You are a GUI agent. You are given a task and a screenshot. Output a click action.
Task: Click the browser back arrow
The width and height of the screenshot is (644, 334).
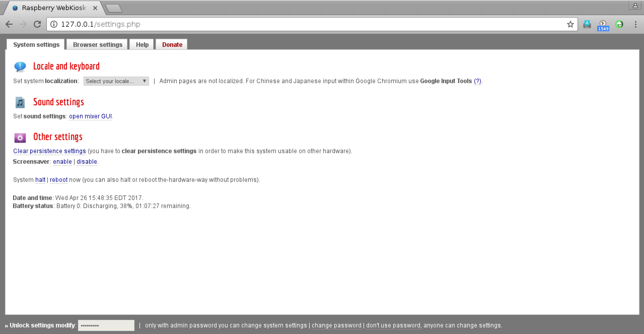coord(9,24)
